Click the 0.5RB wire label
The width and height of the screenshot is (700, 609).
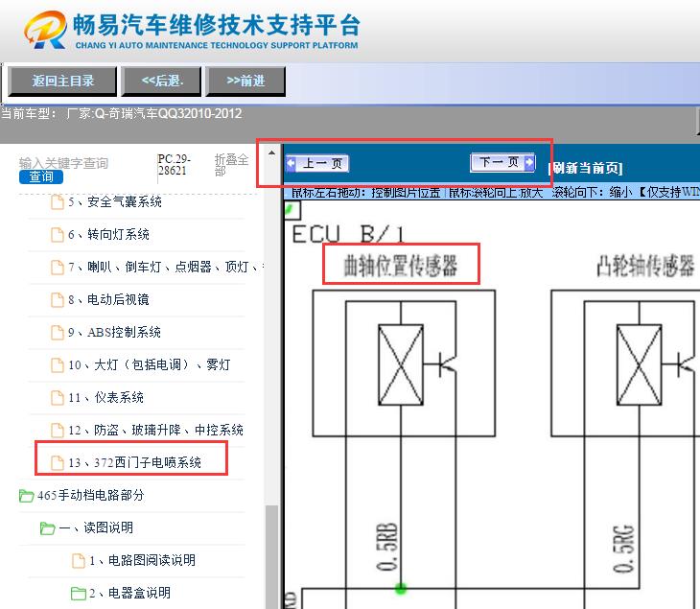pyautogui.click(x=387, y=547)
